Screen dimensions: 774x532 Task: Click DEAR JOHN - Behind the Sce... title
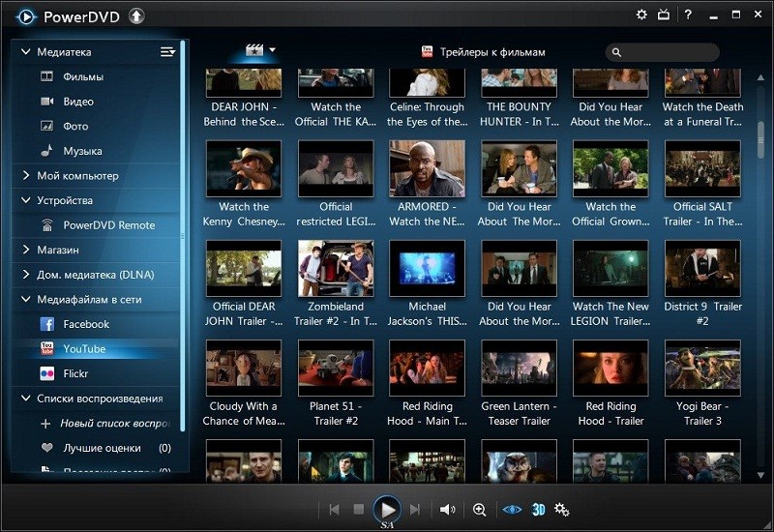click(244, 114)
